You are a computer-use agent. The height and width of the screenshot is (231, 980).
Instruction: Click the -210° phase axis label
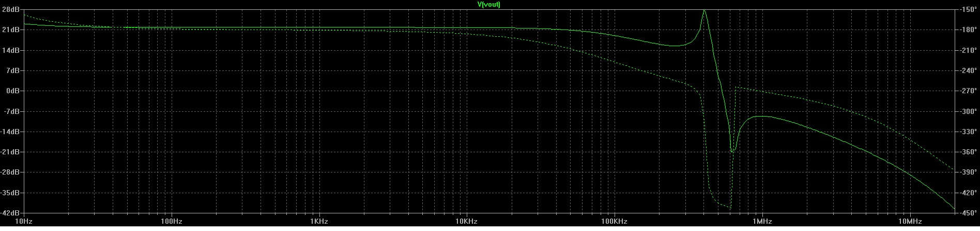click(x=969, y=50)
